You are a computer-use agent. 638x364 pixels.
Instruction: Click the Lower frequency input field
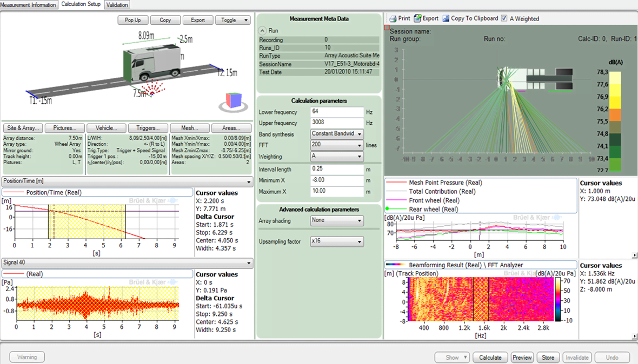(x=337, y=112)
